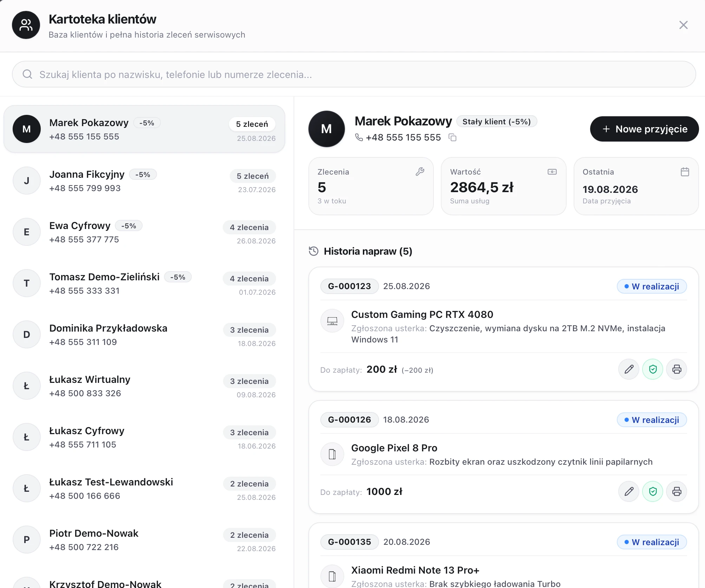Click the phone device icon for Google Pixel 8 Pro
Image resolution: width=705 pixels, height=588 pixels.
coord(332,454)
